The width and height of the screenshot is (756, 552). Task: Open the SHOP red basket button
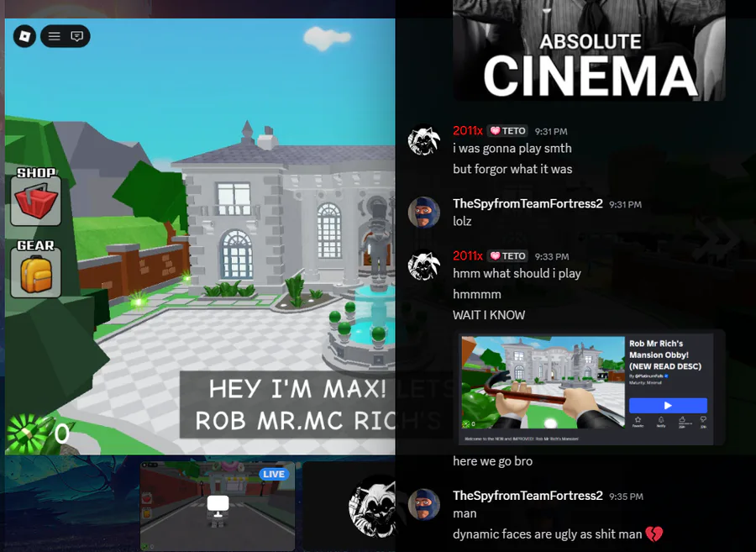pyautogui.click(x=35, y=201)
